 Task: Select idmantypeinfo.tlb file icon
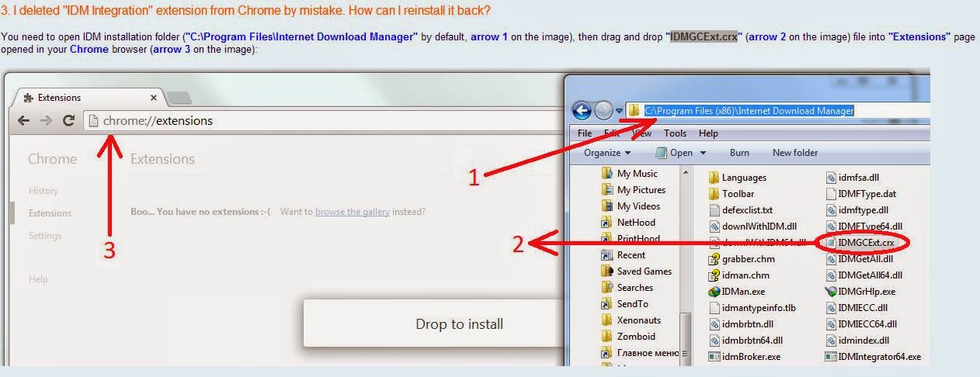[714, 308]
